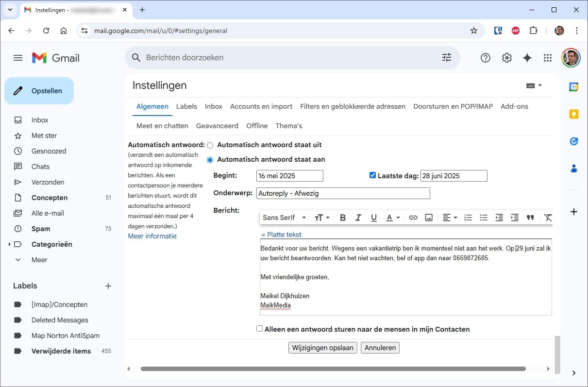Select Automatisch antwoord staat uit
This screenshot has width=588, height=387.
point(210,145)
